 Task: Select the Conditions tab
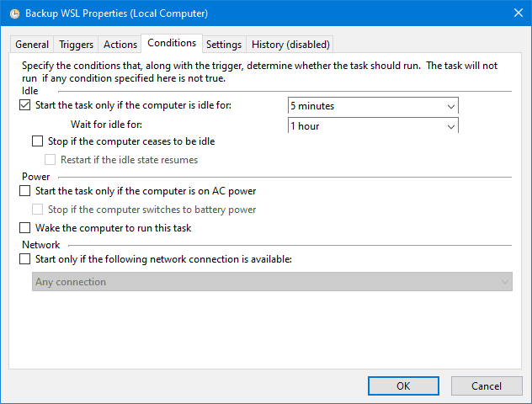[x=172, y=43]
